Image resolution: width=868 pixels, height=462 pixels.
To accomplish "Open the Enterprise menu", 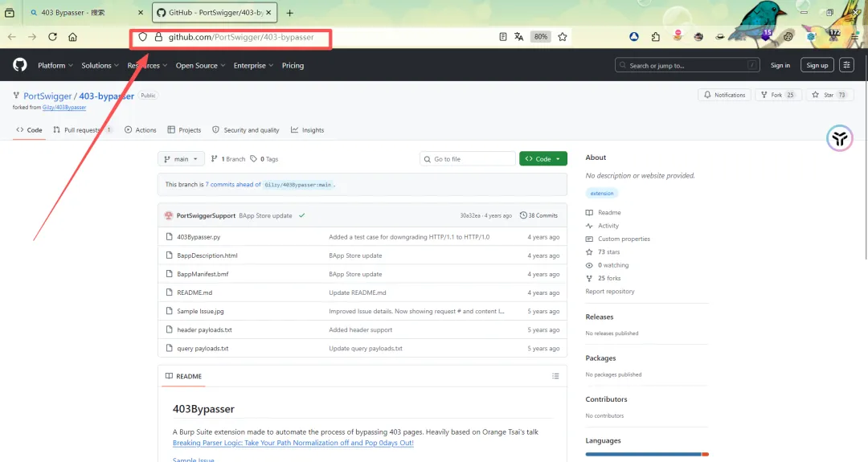I will 253,65.
